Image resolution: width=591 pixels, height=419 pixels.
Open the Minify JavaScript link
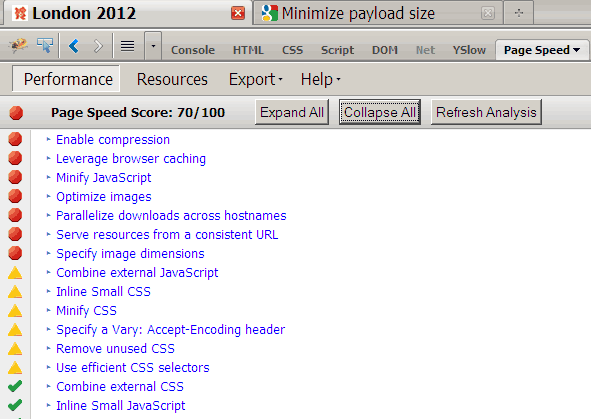[104, 178]
